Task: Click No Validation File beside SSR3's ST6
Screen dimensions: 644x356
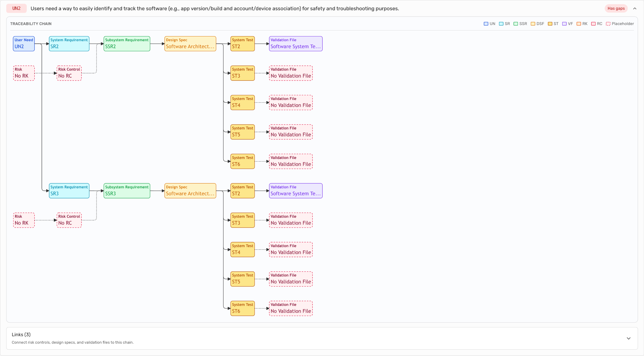Action: [x=291, y=308]
